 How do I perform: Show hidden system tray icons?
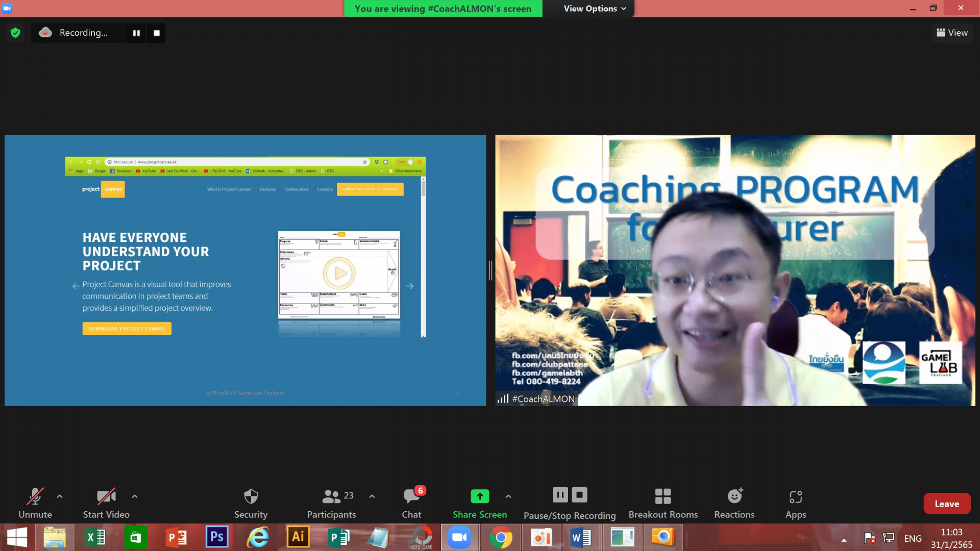pyautogui.click(x=844, y=540)
